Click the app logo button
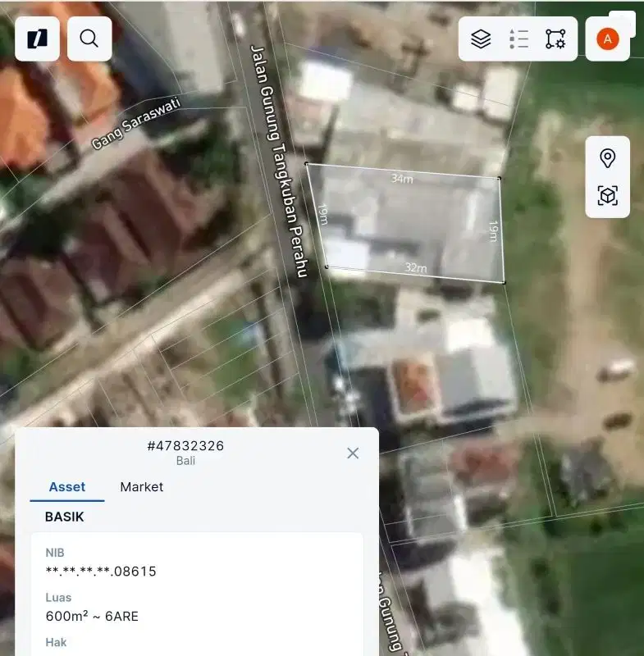Viewport: 644px width, 656px height. (x=37, y=39)
